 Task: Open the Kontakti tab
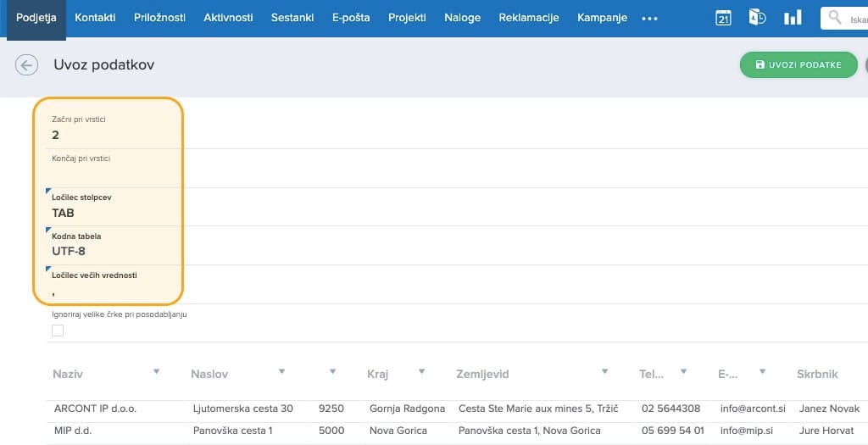coord(95,18)
